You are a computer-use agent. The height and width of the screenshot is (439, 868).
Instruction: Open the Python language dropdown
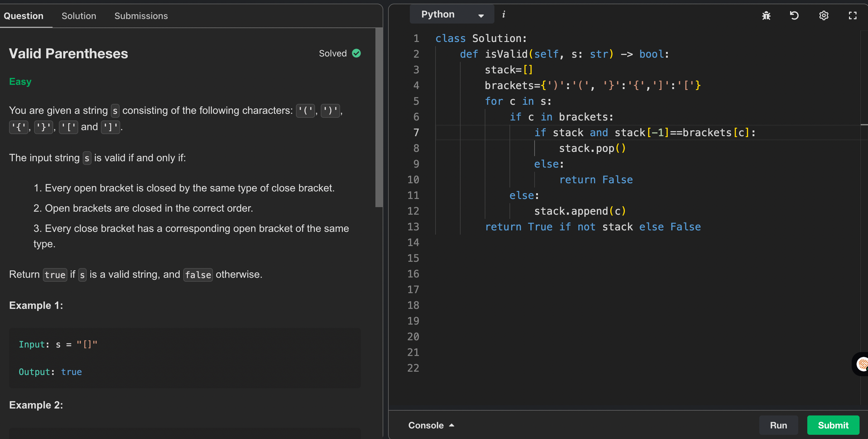[452, 14]
